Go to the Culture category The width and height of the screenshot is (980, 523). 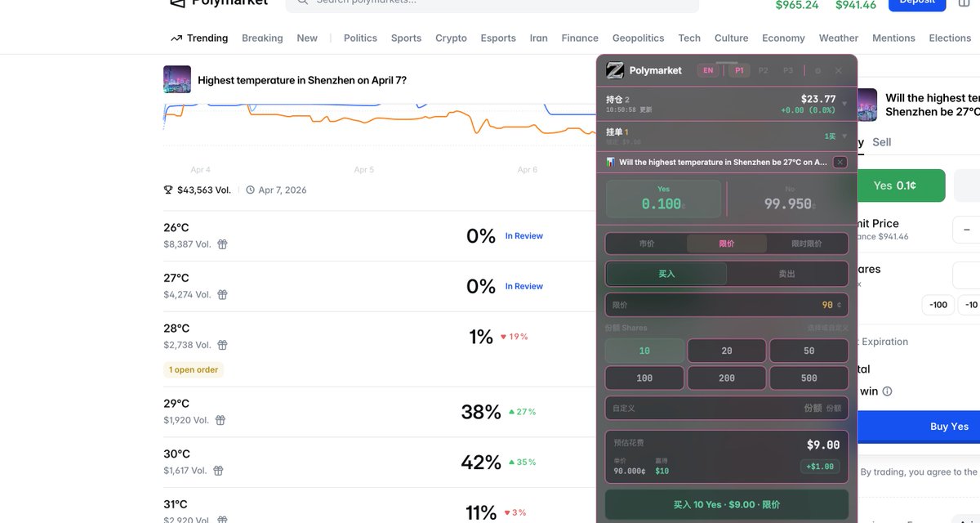pos(731,38)
